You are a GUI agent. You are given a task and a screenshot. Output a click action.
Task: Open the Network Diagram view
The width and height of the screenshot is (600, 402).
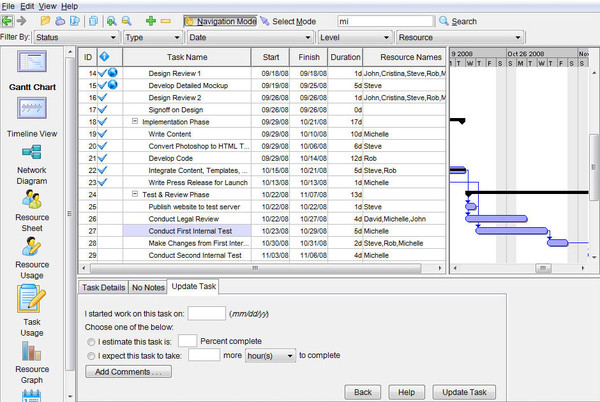click(31, 153)
